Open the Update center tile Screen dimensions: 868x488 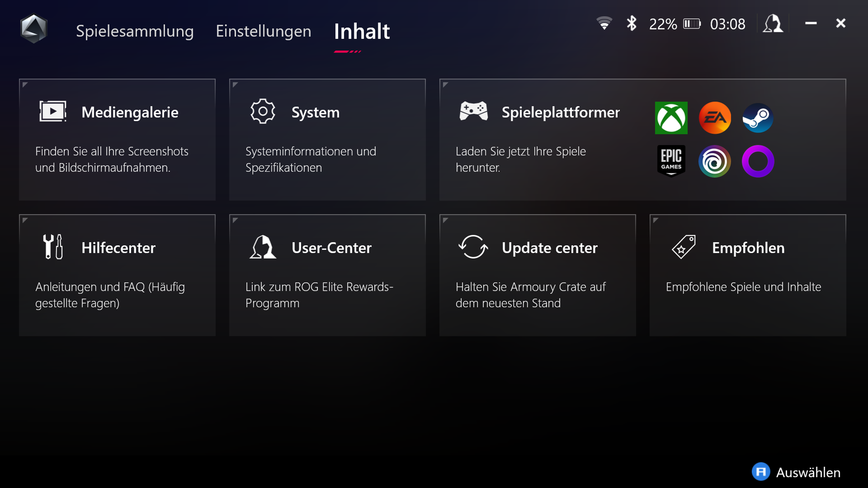(538, 275)
